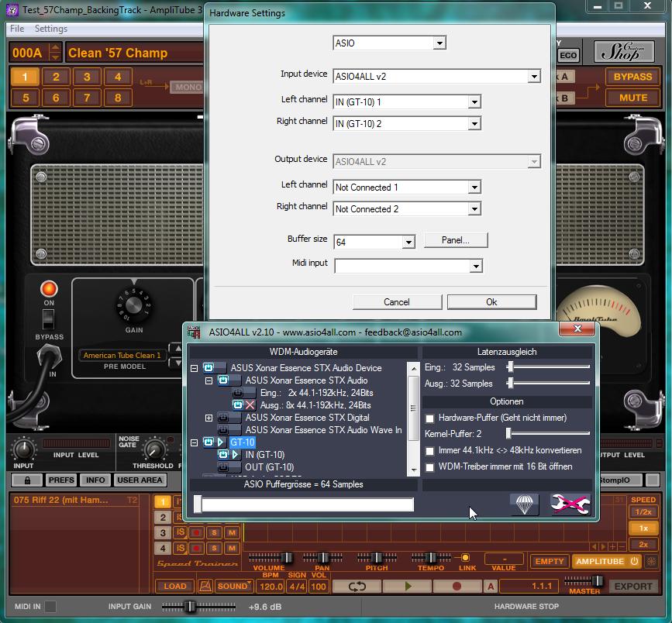Click record arm on track 3
Viewport: 672px width, 623px height.
coord(197,533)
